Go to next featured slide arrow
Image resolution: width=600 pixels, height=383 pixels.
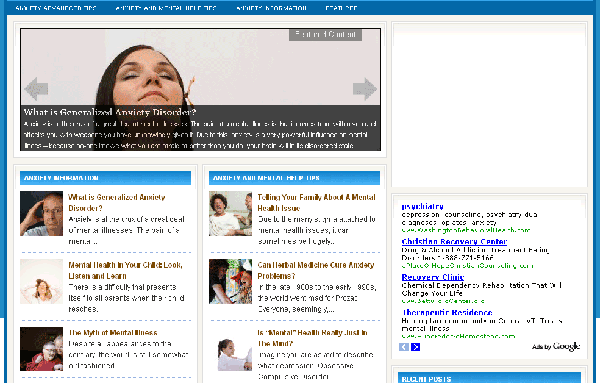point(365,89)
